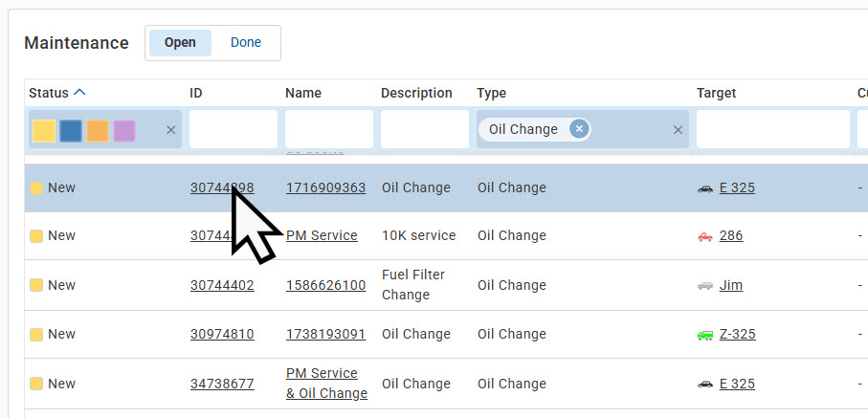Open target E 325 in 34738677 row
The height and width of the screenshot is (418, 868).
coord(737,384)
